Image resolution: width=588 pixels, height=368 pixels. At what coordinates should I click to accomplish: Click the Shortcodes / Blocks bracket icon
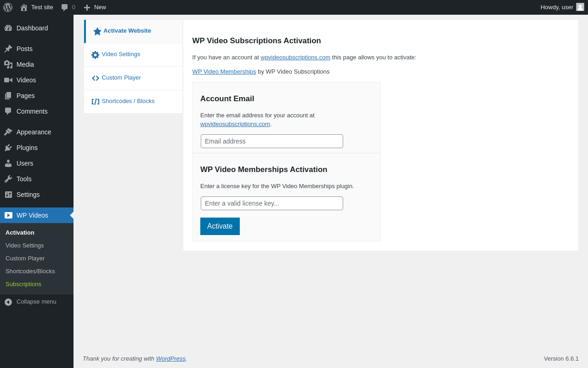[x=96, y=102]
